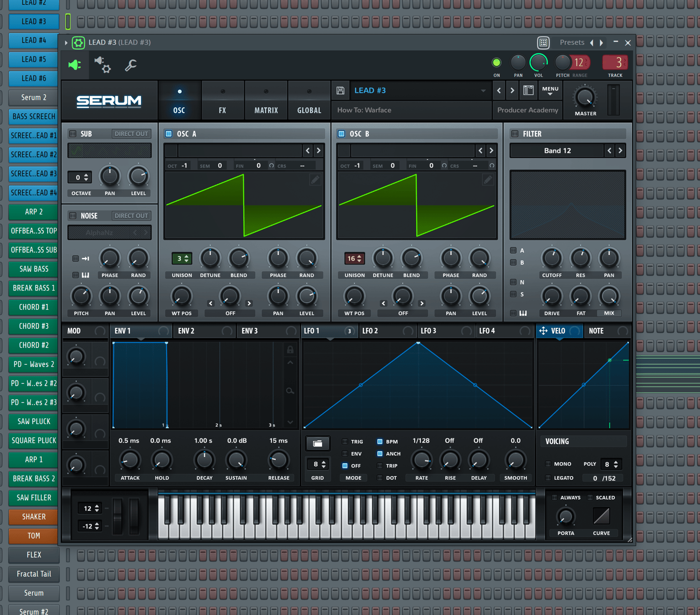Viewport: 700px width, 615px height.
Task: Select the NOTE tab
Action: 608,331
